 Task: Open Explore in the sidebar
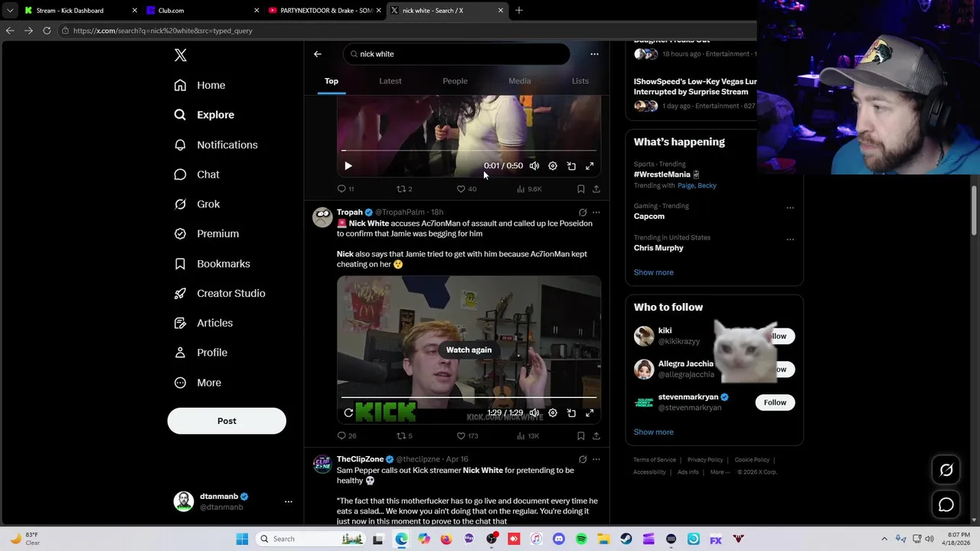pyautogui.click(x=204, y=115)
